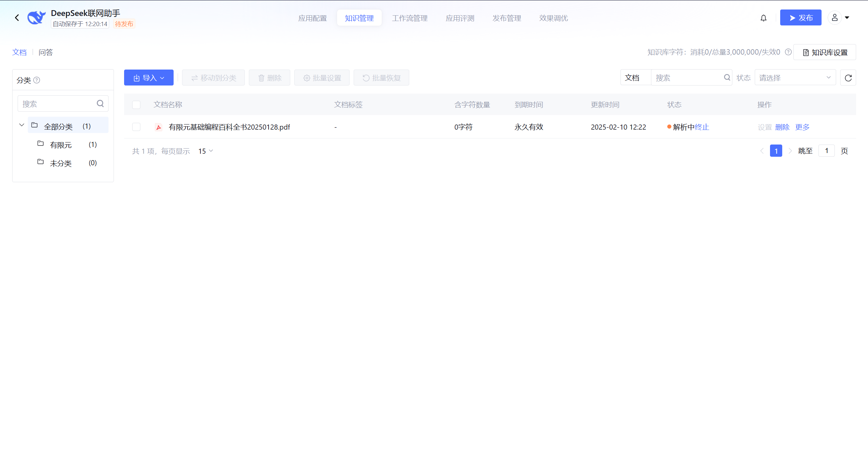The width and height of the screenshot is (868, 457).
Task: Toggle the select-all checkbox in table header
Action: point(136,105)
